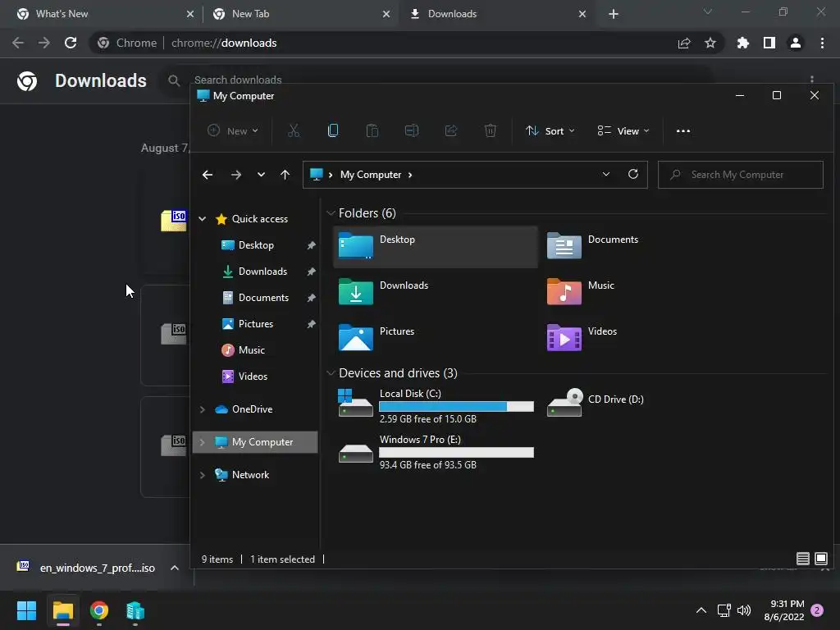The width and height of the screenshot is (840, 630).
Task: Unpin Desktop using its pin icon
Action: [311, 245]
